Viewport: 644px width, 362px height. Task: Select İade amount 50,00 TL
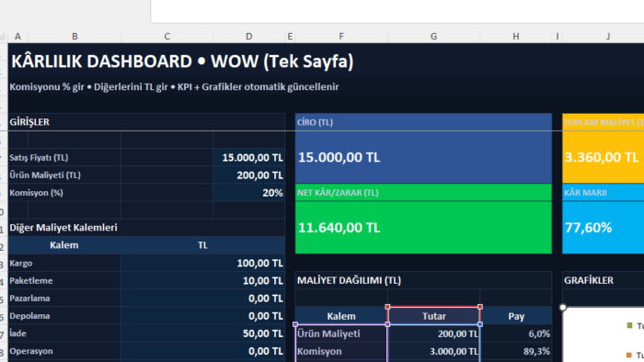click(203, 334)
